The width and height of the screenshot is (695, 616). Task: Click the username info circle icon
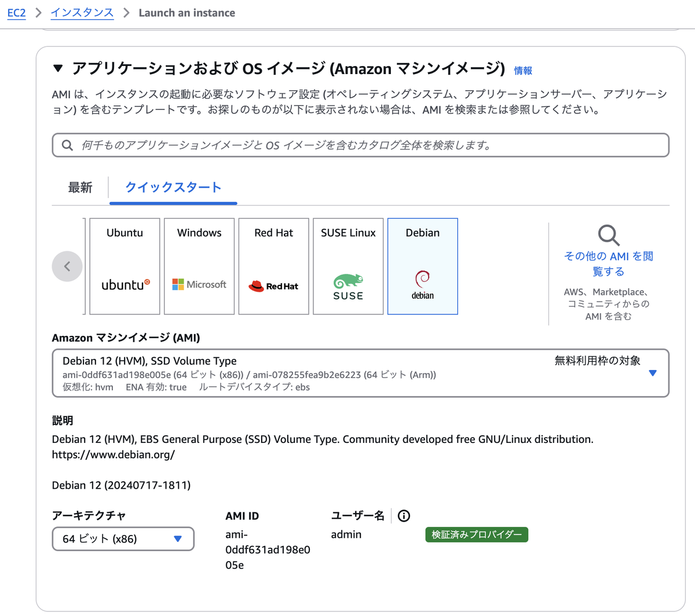[x=404, y=516]
